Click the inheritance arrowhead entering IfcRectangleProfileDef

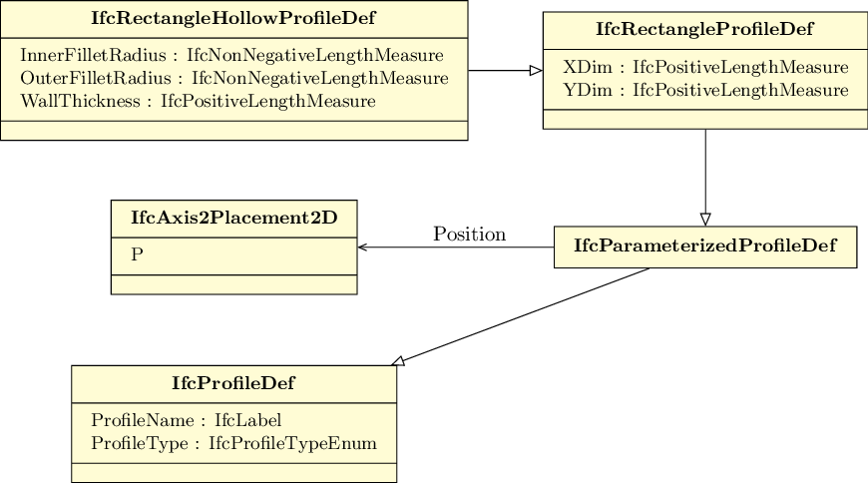pyautogui.click(x=535, y=71)
